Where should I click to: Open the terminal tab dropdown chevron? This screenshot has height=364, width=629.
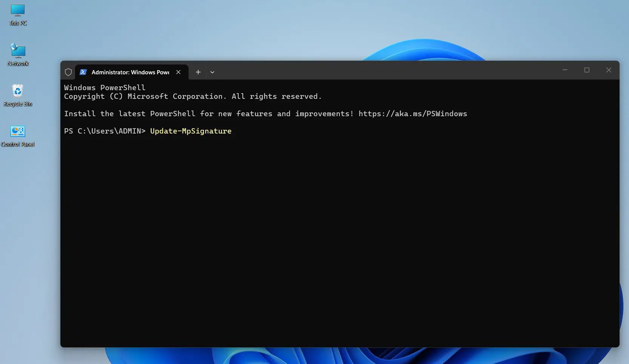pos(212,72)
